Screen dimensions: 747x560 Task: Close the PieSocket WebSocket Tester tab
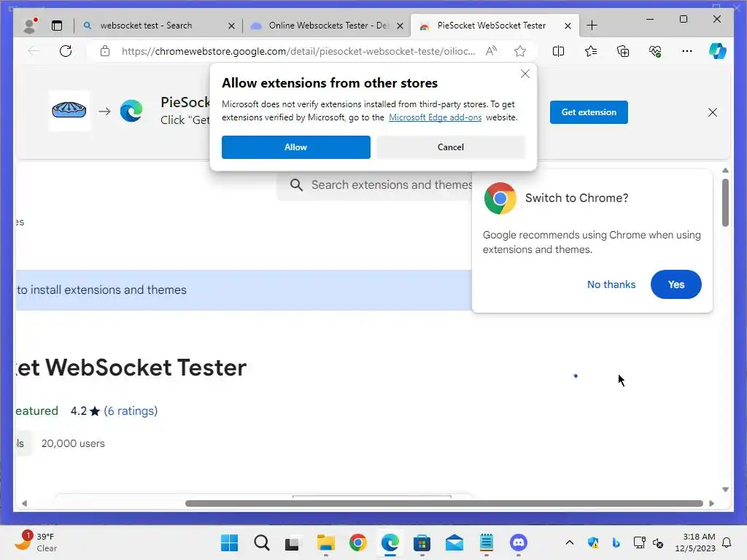[x=568, y=26]
